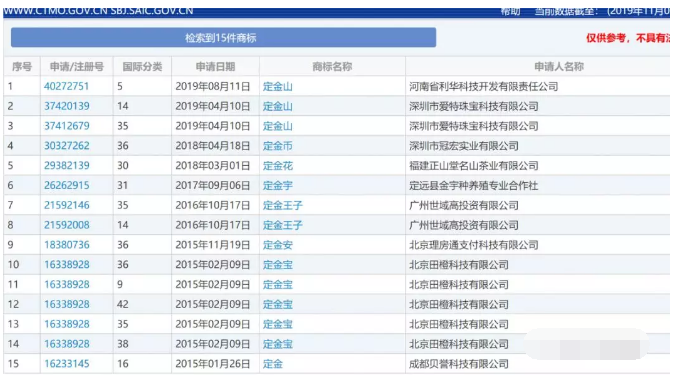675x388 pixels.
Task: Select applicant 福建正山堂名山茶业有限公司
Action: [474, 165]
